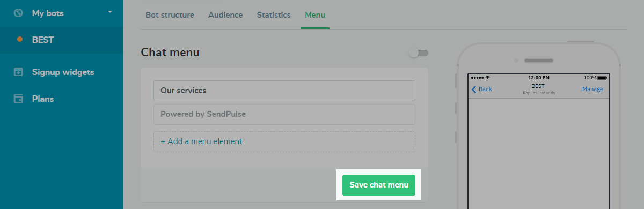Open Signup widgets in sidebar

click(x=62, y=72)
